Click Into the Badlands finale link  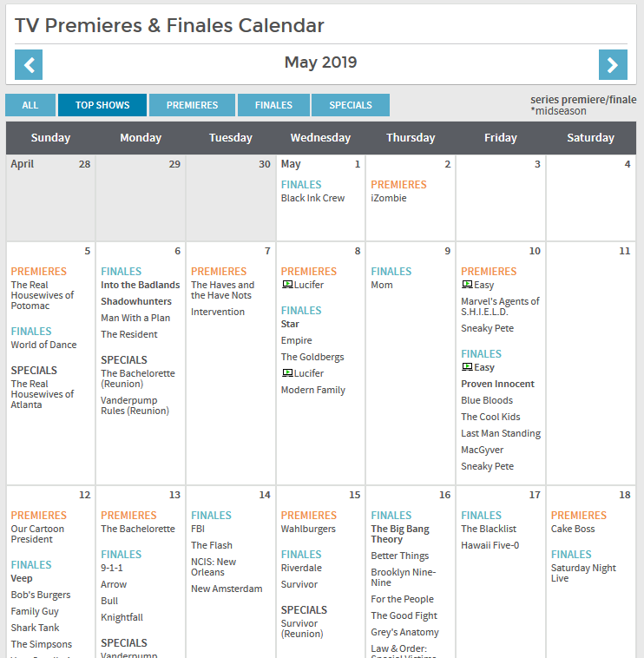point(140,285)
